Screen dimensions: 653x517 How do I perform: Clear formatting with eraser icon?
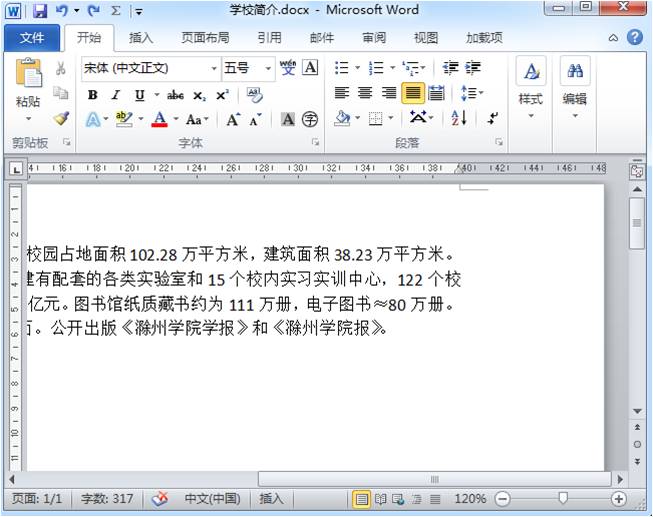[x=254, y=95]
